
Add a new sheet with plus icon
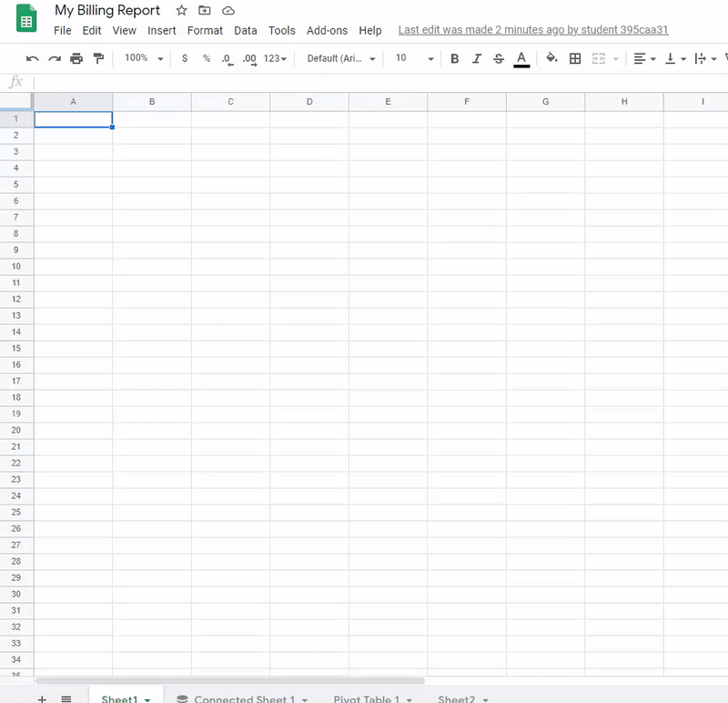(42, 698)
